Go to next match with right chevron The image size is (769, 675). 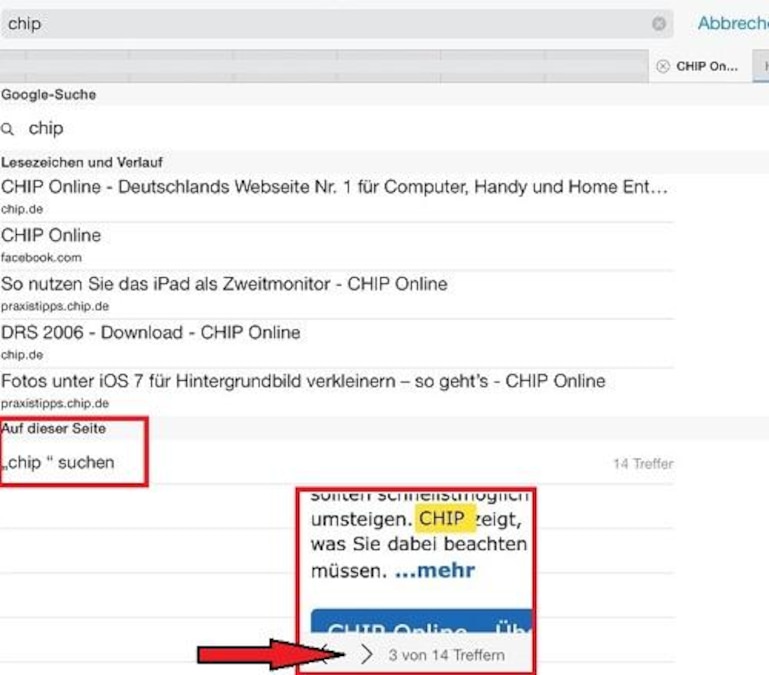pos(367,654)
